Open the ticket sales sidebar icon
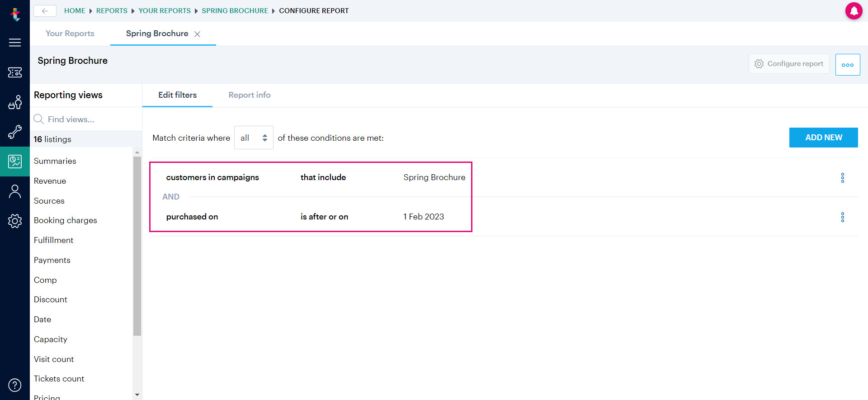This screenshot has width=868, height=400. (x=15, y=72)
